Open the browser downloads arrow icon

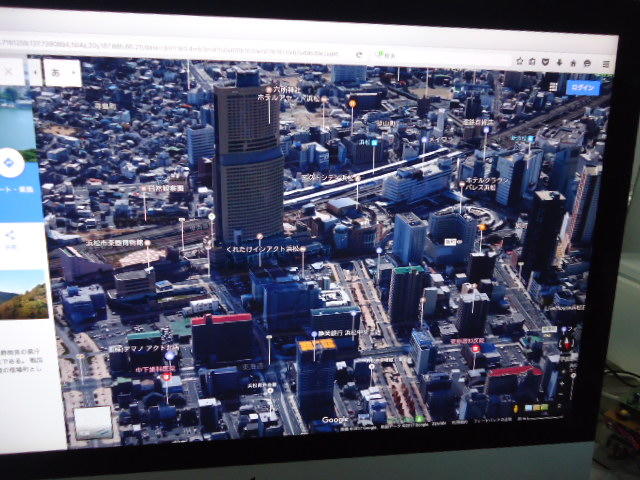[x=560, y=62]
